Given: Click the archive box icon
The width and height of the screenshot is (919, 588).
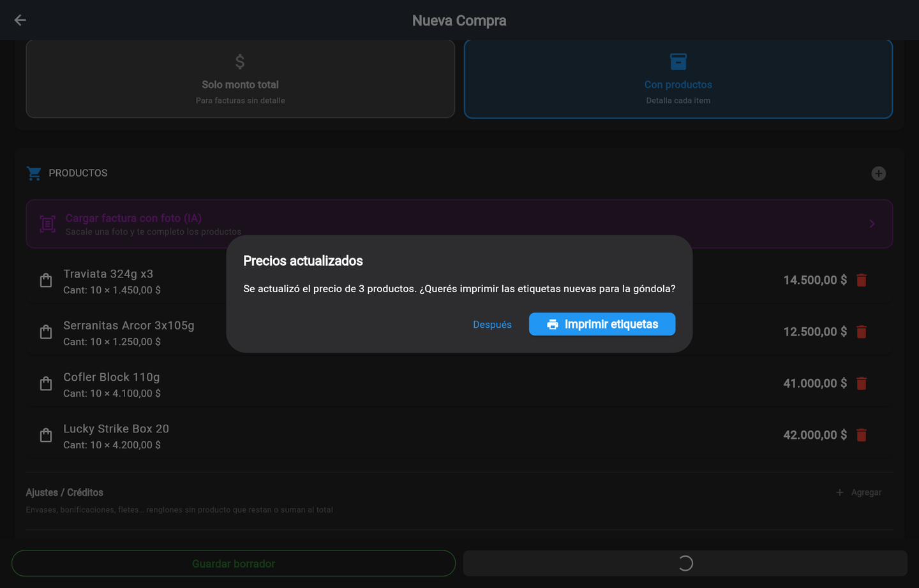Looking at the screenshot, I should (678, 62).
